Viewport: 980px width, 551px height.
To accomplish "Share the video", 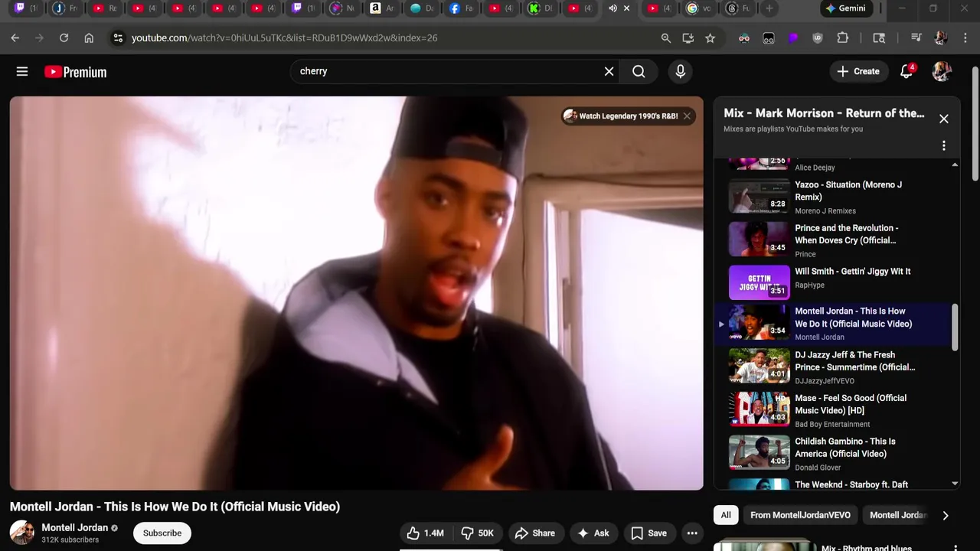I will click(x=535, y=533).
